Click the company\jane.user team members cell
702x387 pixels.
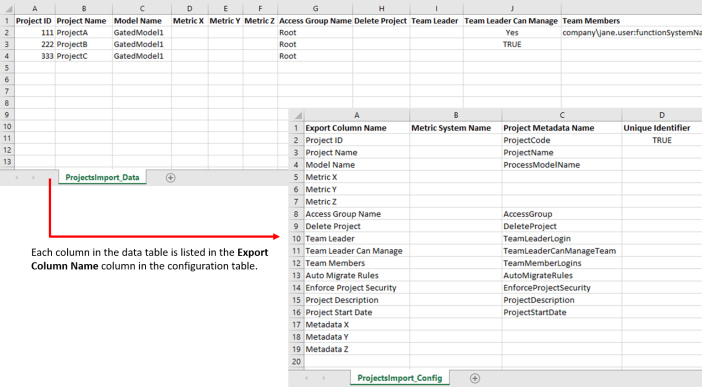pyautogui.click(x=631, y=33)
